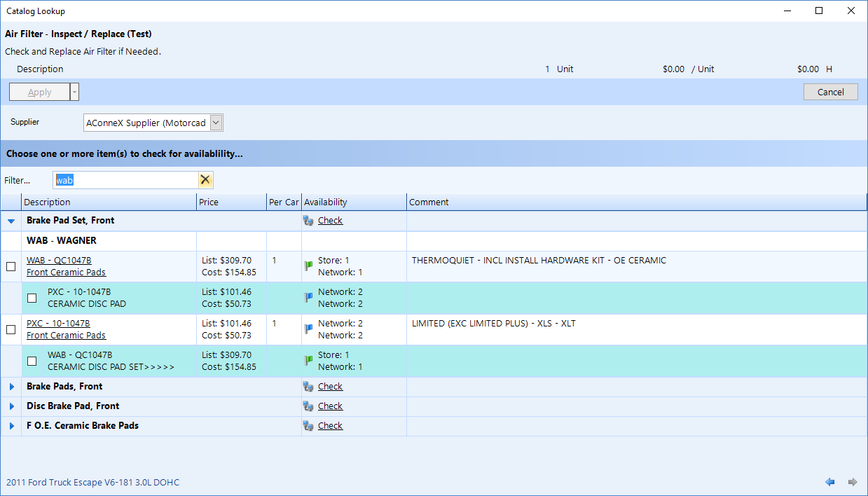Clear the filter with the X icon
Screen dimensions: 868x496
coord(205,180)
